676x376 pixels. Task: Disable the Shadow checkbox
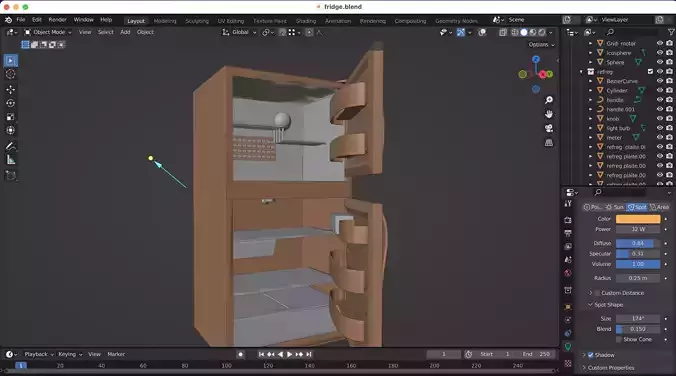pos(591,355)
